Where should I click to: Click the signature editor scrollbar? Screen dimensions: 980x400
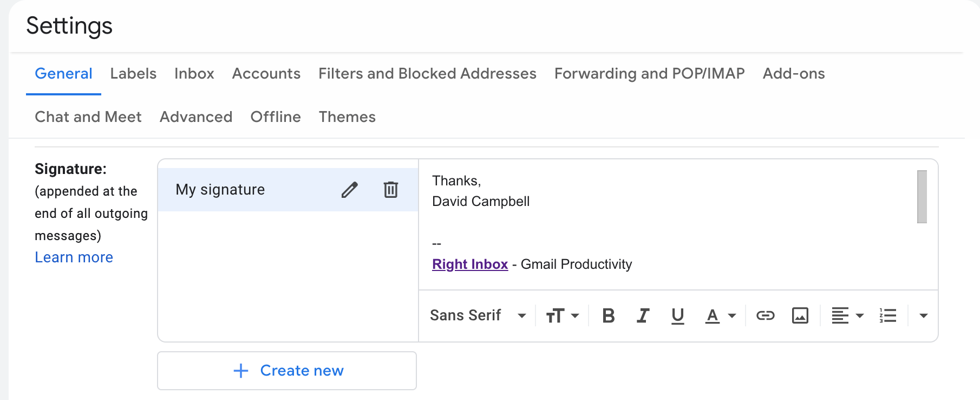coord(922,197)
